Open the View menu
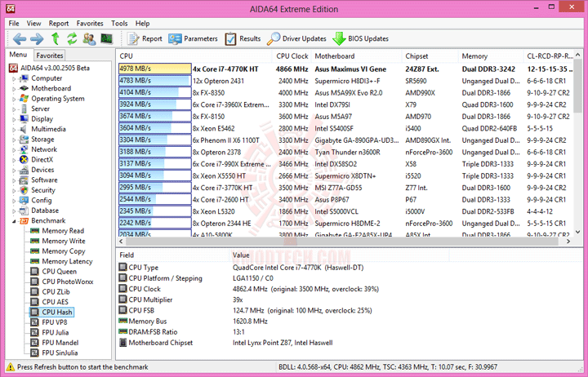Viewport: 588px width, 377px height. (x=33, y=23)
